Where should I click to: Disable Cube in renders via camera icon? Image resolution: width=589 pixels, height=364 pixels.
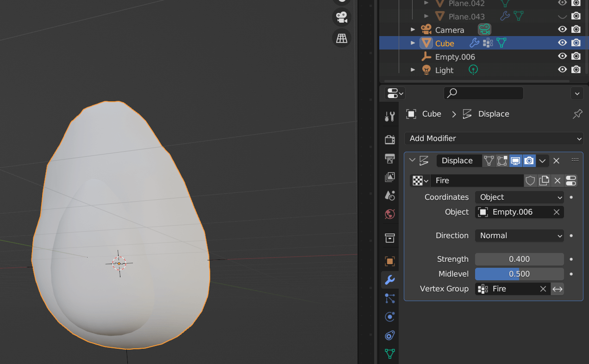pos(576,43)
